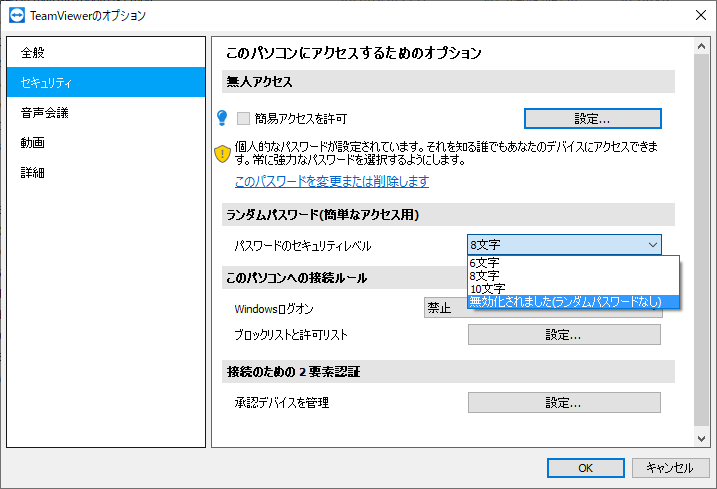Click the 承認デバイスを管理 label

tap(282, 403)
